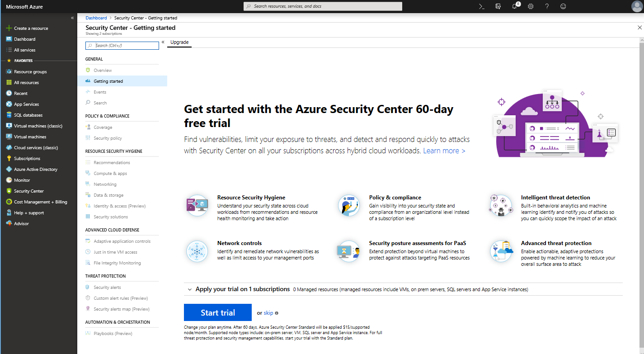Focus the Security Center menu search box
Viewport: 644px width, 354px height.
122,46
